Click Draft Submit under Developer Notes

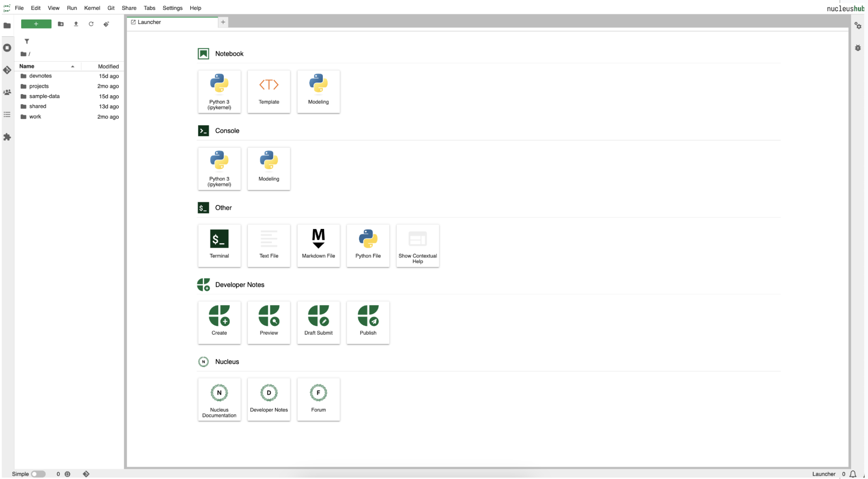point(318,323)
